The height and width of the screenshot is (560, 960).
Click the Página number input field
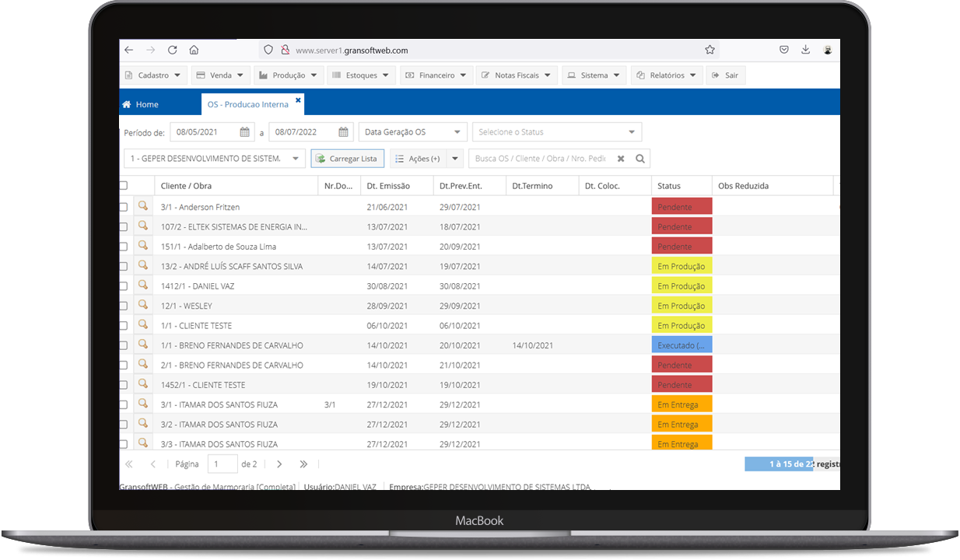coord(222,464)
